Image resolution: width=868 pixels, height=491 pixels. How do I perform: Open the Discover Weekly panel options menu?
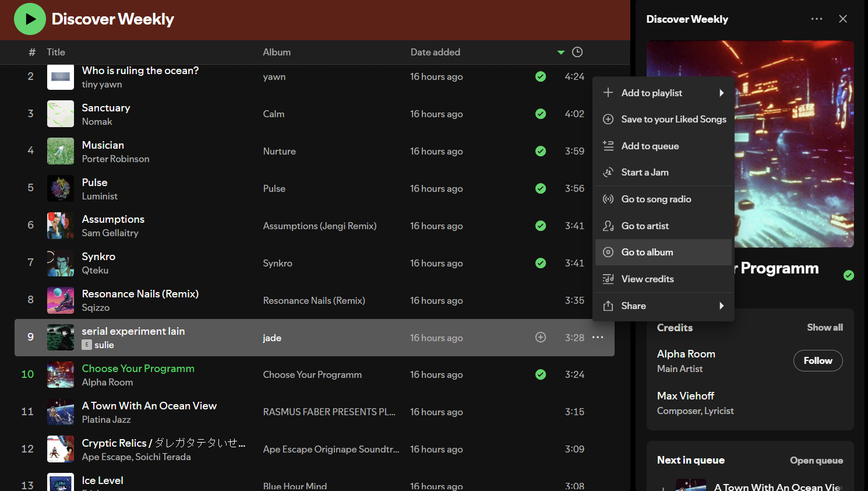click(817, 19)
